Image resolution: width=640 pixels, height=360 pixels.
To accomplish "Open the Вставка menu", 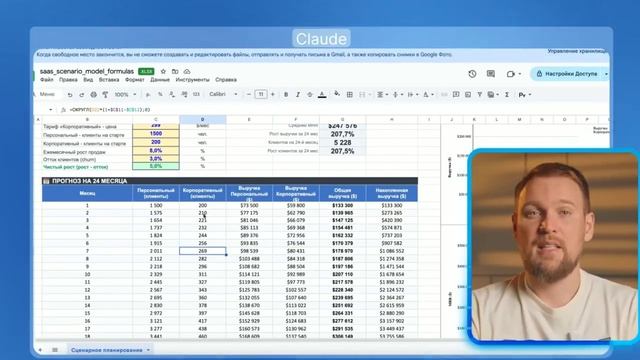I will click(109, 80).
